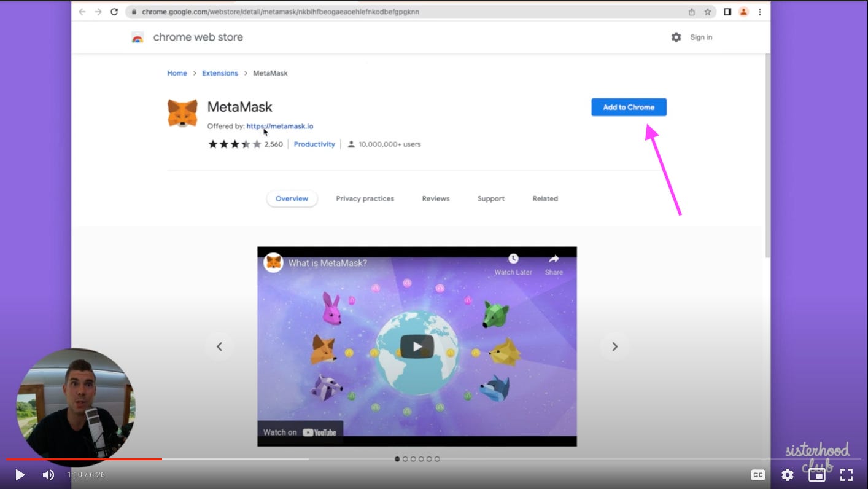
Task: Select the fourth carousel dot
Action: point(421,459)
